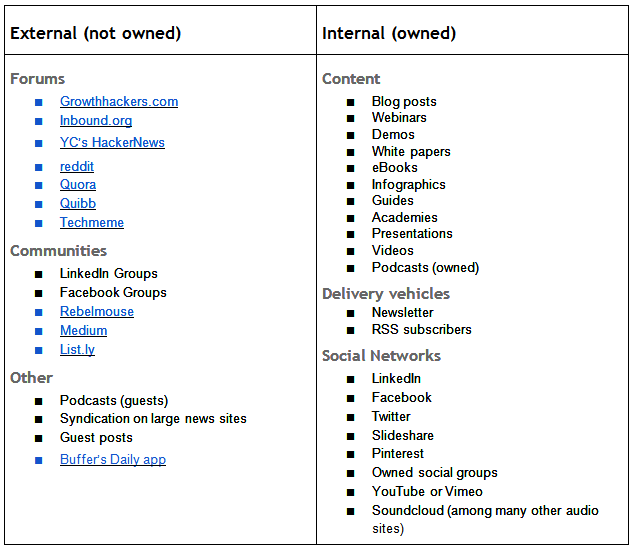Open the Rebelmouse link

(x=97, y=312)
